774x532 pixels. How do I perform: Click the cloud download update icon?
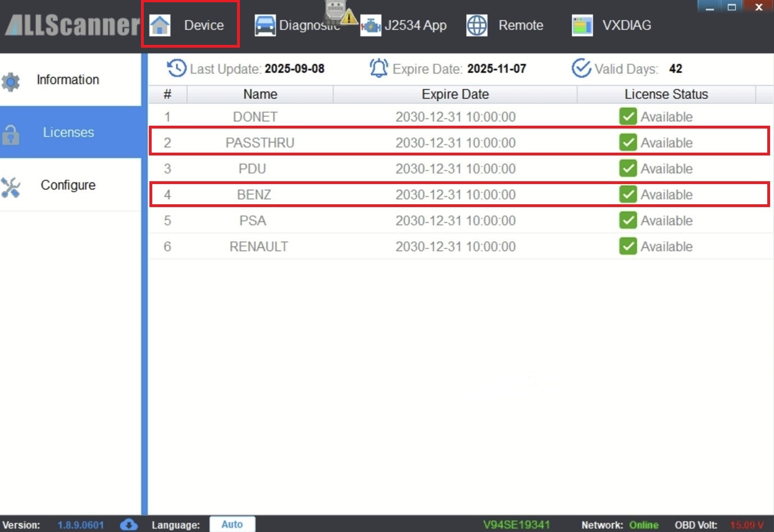(x=129, y=525)
